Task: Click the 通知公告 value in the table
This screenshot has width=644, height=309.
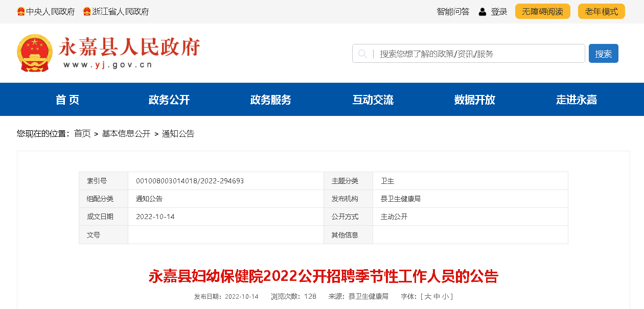Action: [149, 199]
